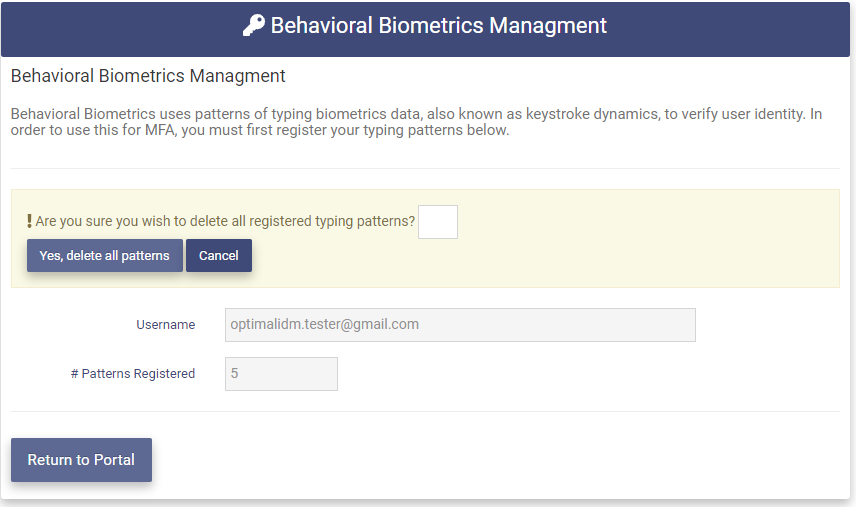
Task: Click the Username label
Action: [x=166, y=325]
